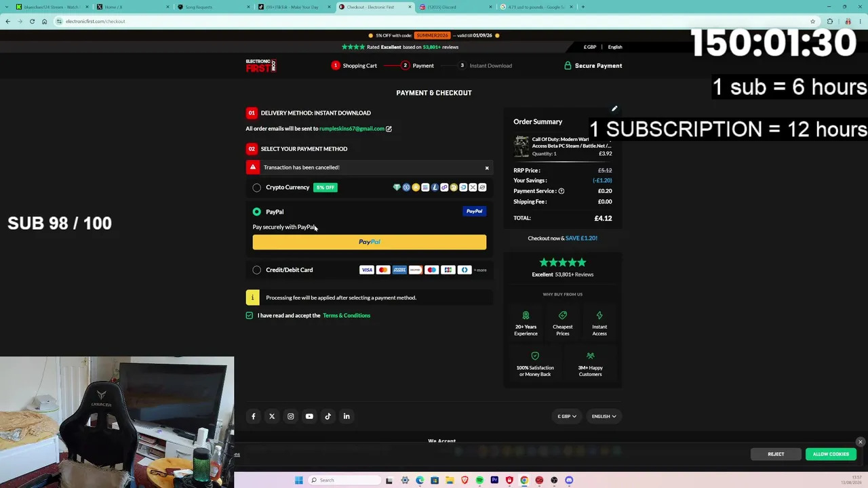Click the yellow PayPal pay button

pyautogui.click(x=370, y=242)
